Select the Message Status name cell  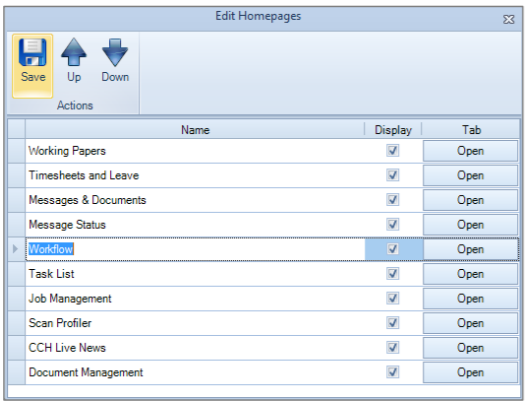[195, 225]
